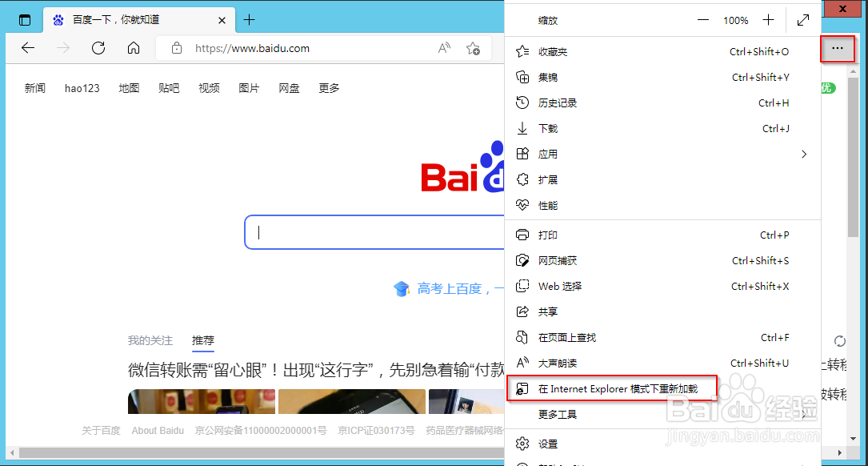Open 收藏夹 favorites menu entry

click(x=662, y=51)
